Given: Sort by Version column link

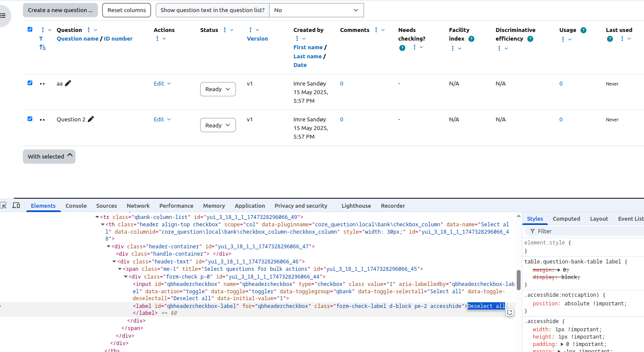Looking at the screenshot, I should coord(258,39).
